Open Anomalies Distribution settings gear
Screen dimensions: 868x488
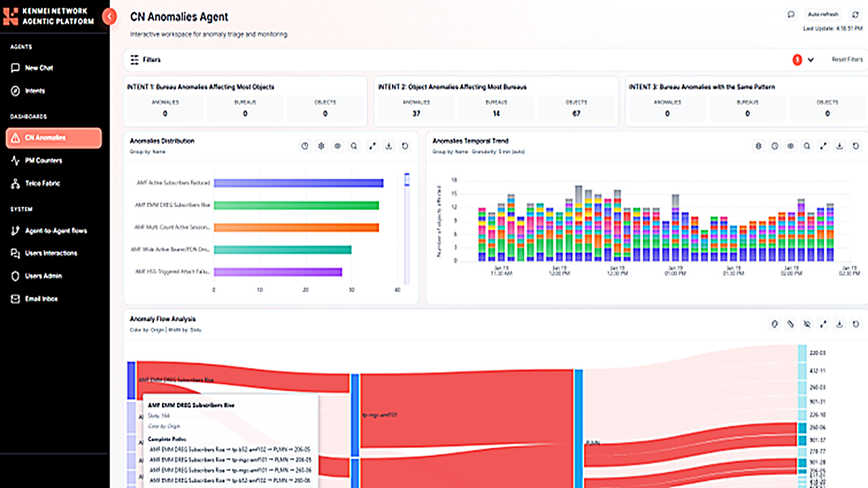(321, 146)
